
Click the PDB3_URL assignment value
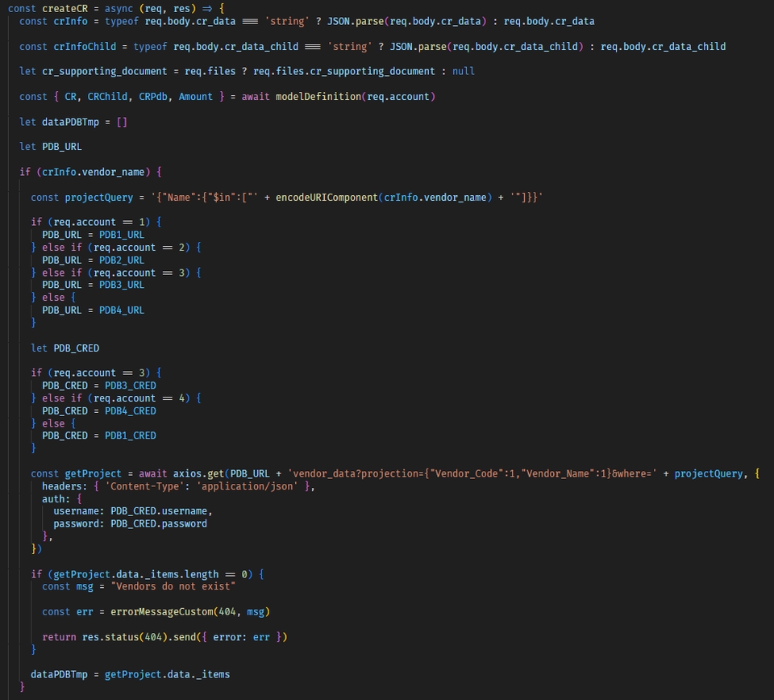tap(122, 285)
